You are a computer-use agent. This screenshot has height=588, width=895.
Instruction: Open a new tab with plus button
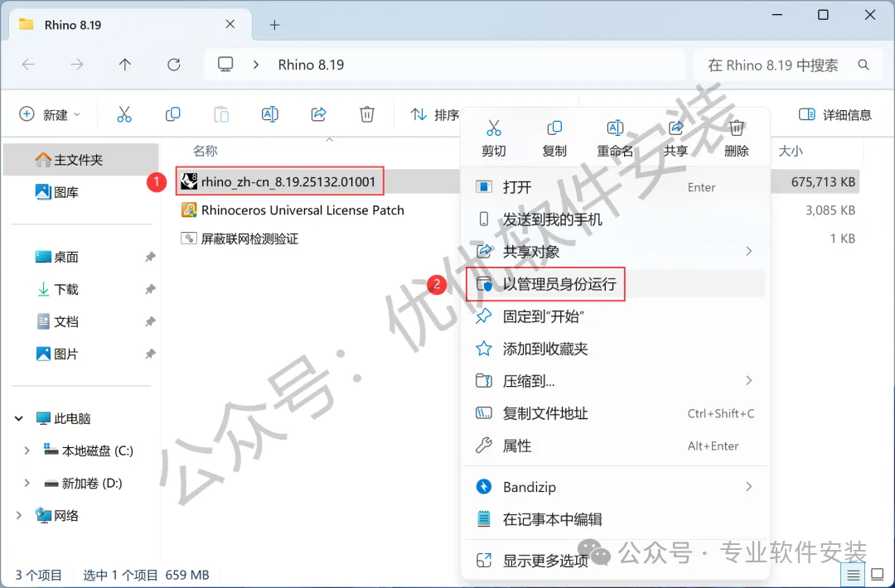(x=274, y=25)
